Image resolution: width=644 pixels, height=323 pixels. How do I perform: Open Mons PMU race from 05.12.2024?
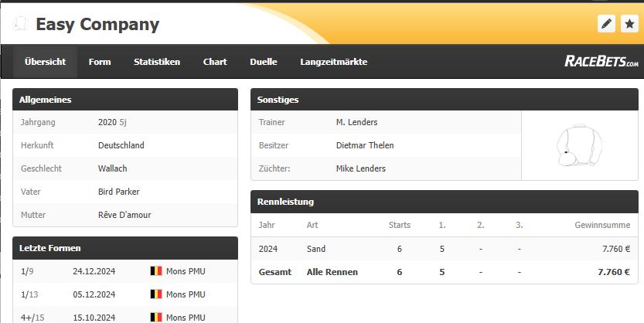(186, 294)
